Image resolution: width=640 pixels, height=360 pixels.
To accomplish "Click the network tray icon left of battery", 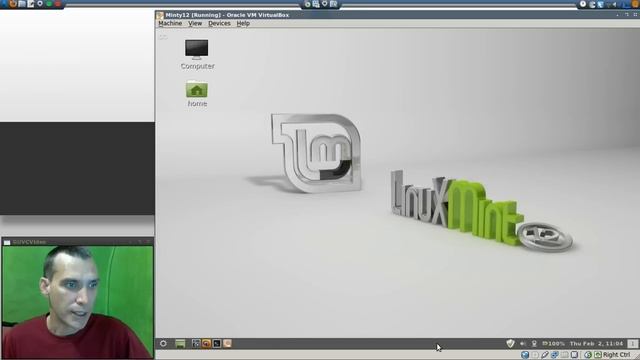I will [534, 343].
